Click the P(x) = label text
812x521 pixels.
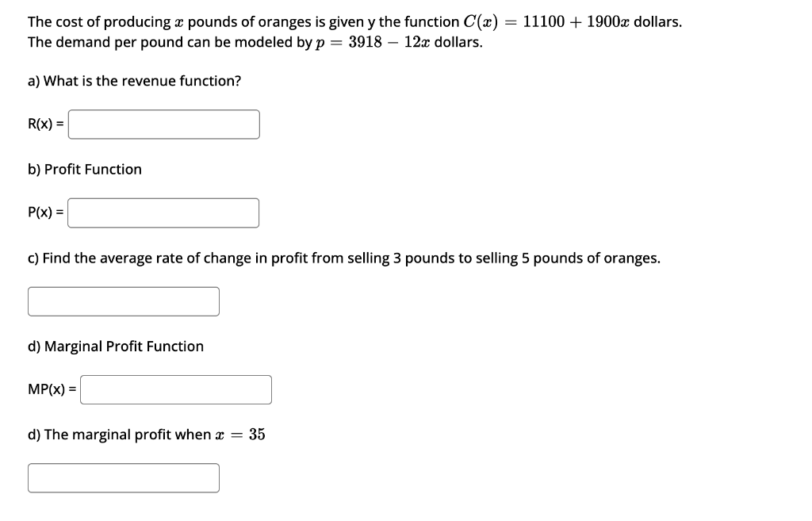pyautogui.click(x=44, y=213)
